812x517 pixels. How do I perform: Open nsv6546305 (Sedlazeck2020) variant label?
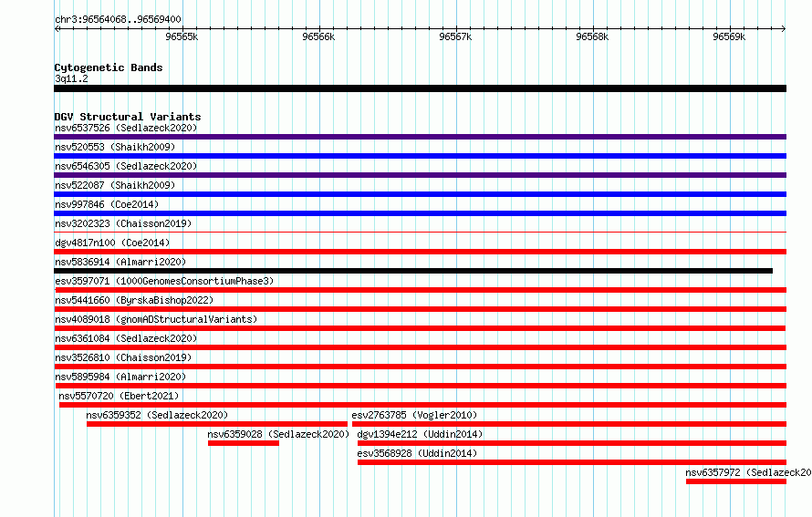[x=126, y=166]
